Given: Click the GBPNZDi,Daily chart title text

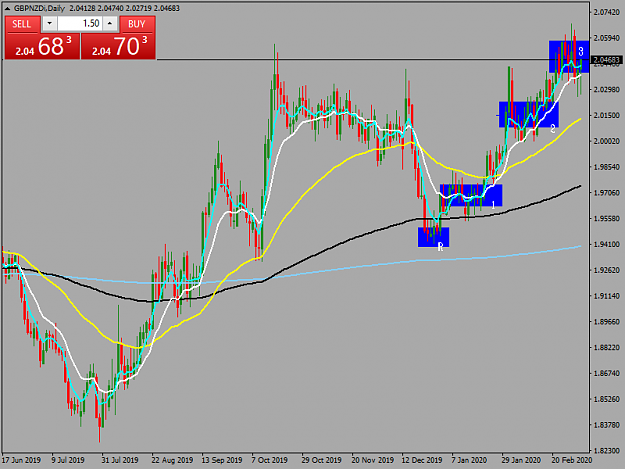Looking at the screenshot, I should [x=39, y=8].
